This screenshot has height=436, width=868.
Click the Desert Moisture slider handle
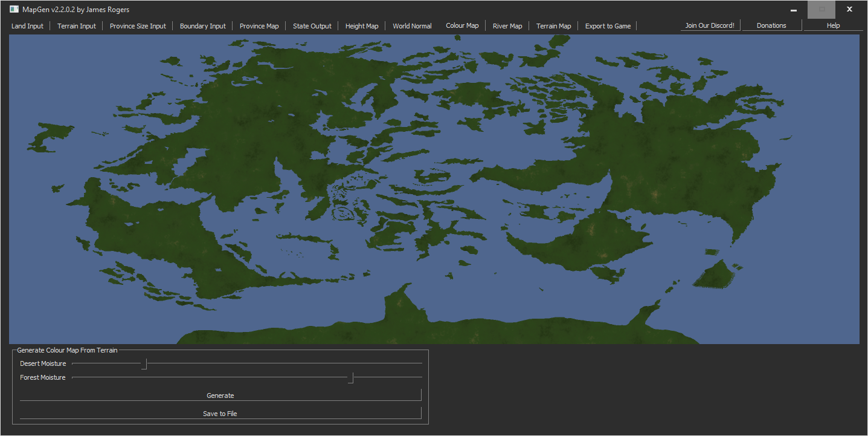[x=144, y=364]
